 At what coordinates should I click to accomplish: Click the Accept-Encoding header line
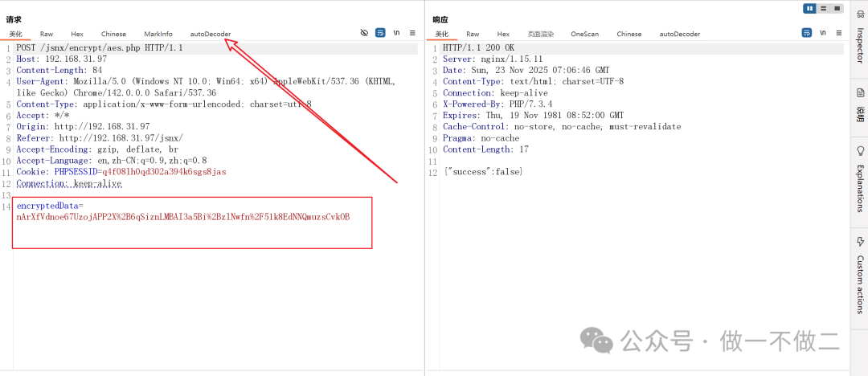[x=97, y=149]
